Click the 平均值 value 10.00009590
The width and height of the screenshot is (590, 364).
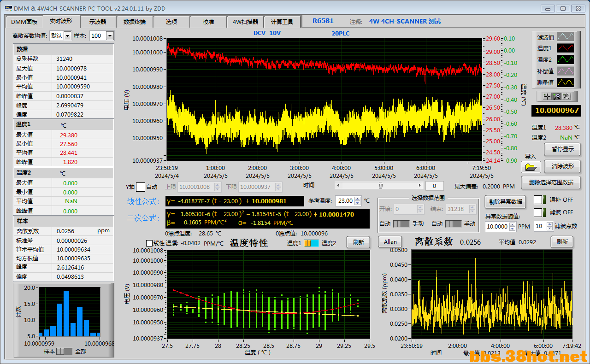coord(73,86)
